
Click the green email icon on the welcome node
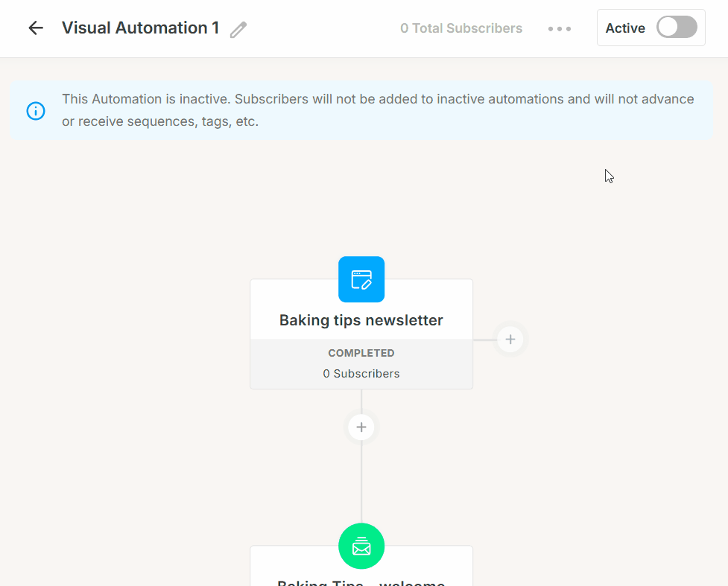click(x=361, y=546)
